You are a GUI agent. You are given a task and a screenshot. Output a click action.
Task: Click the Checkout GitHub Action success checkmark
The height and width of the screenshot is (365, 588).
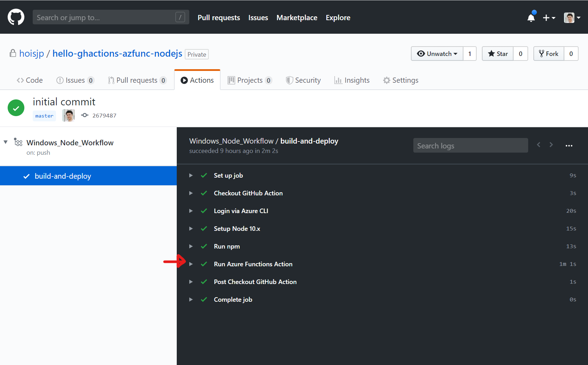[204, 193]
